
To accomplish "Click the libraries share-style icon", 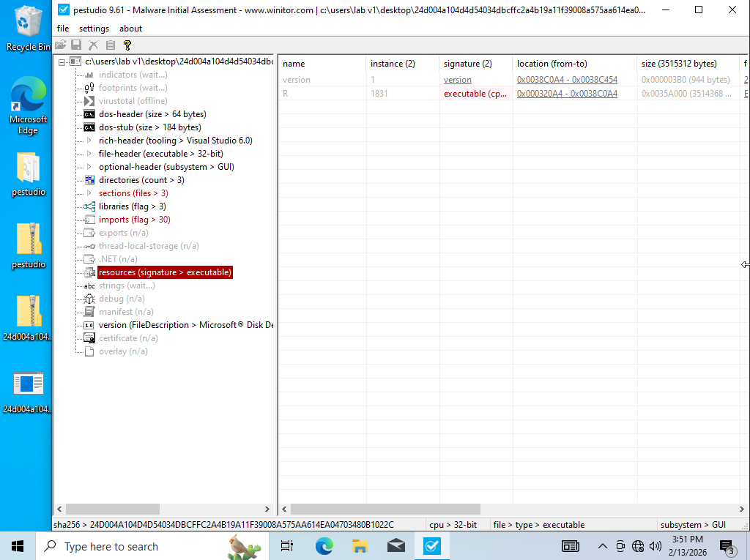I will pos(89,206).
